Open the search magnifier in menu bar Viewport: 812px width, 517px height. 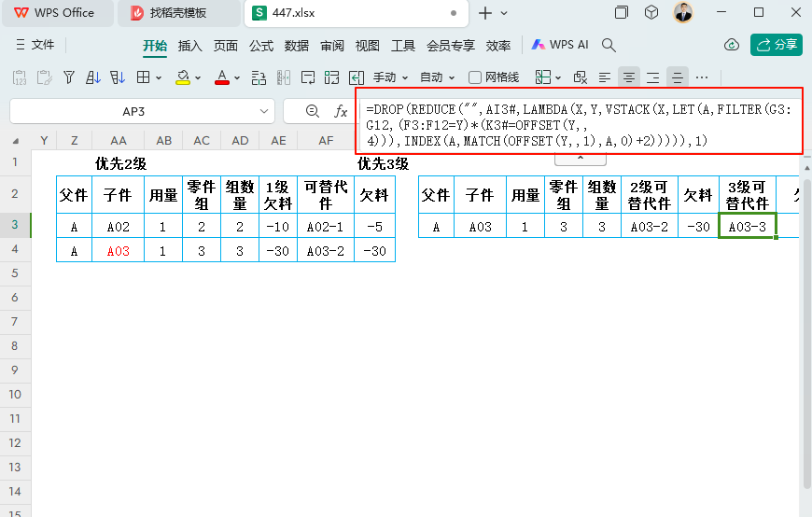pos(609,46)
